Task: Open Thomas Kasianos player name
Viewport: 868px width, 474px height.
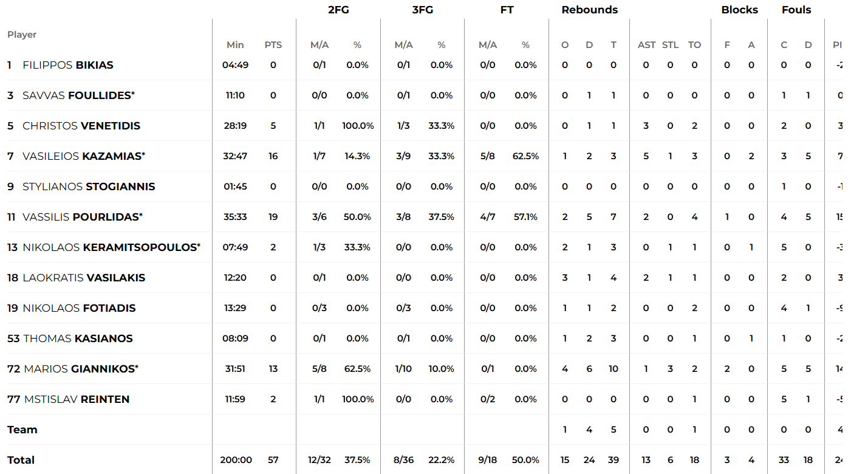Action: (78, 338)
